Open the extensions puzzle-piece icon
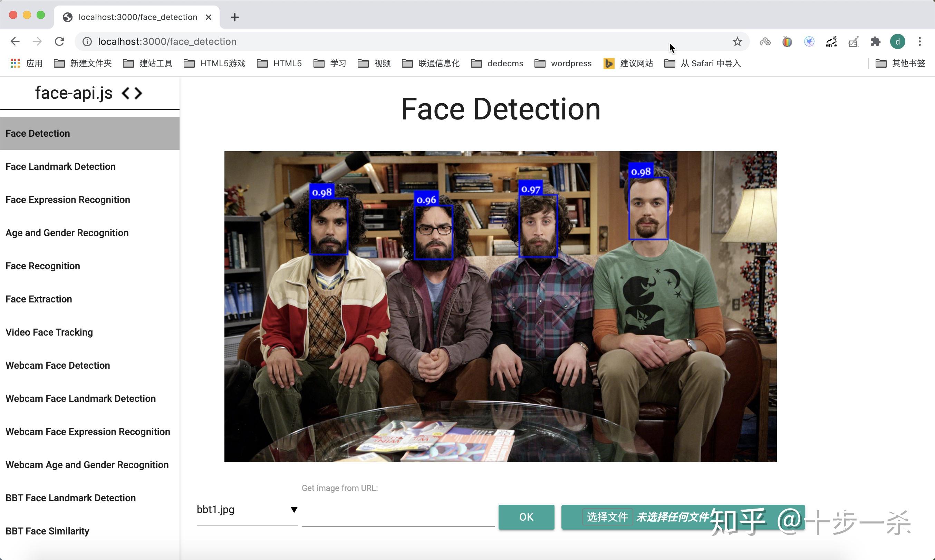Image resolution: width=935 pixels, height=560 pixels. click(876, 41)
